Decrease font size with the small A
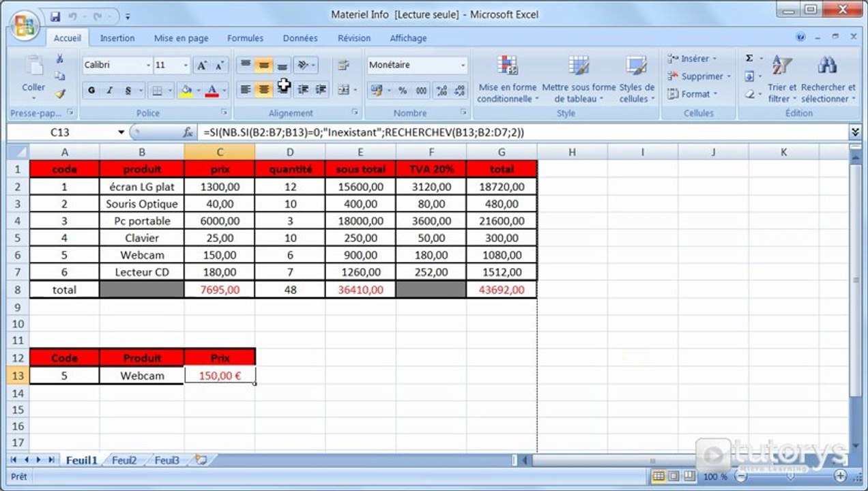868x491 pixels. tap(219, 65)
